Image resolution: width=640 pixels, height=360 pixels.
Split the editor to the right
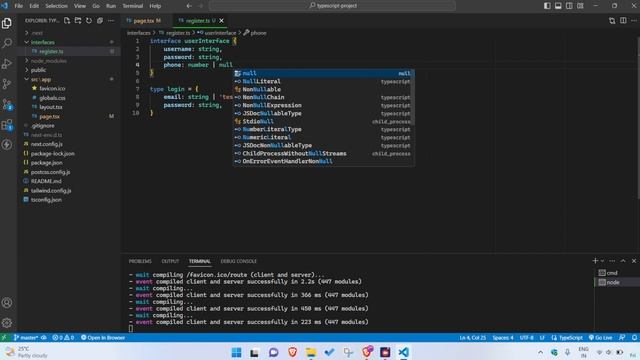(623, 20)
